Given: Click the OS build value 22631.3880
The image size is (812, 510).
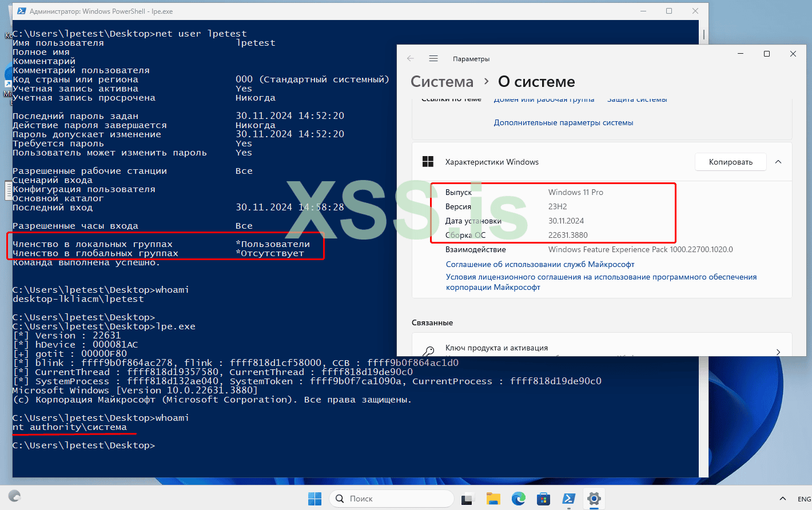Looking at the screenshot, I should 568,235.
